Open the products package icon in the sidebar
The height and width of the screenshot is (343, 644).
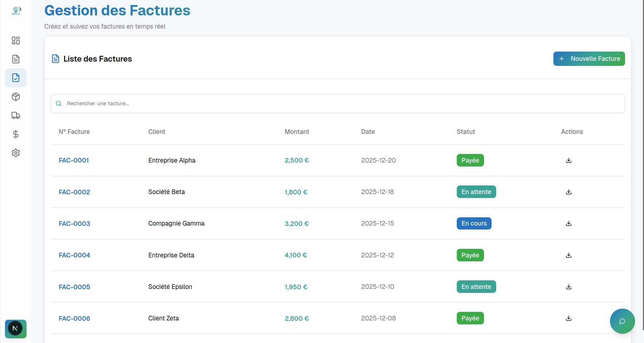[16, 97]
